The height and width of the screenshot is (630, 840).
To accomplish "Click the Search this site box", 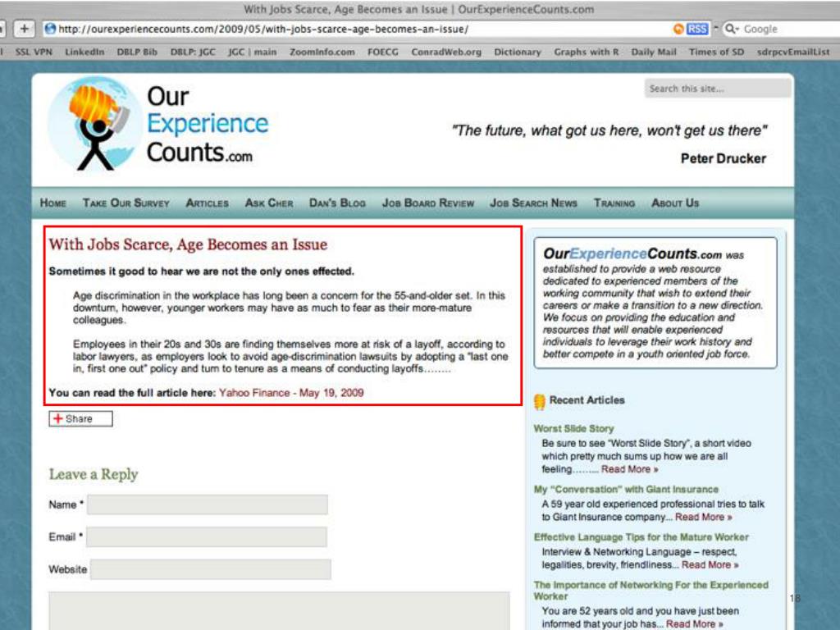I will (717, 89).
